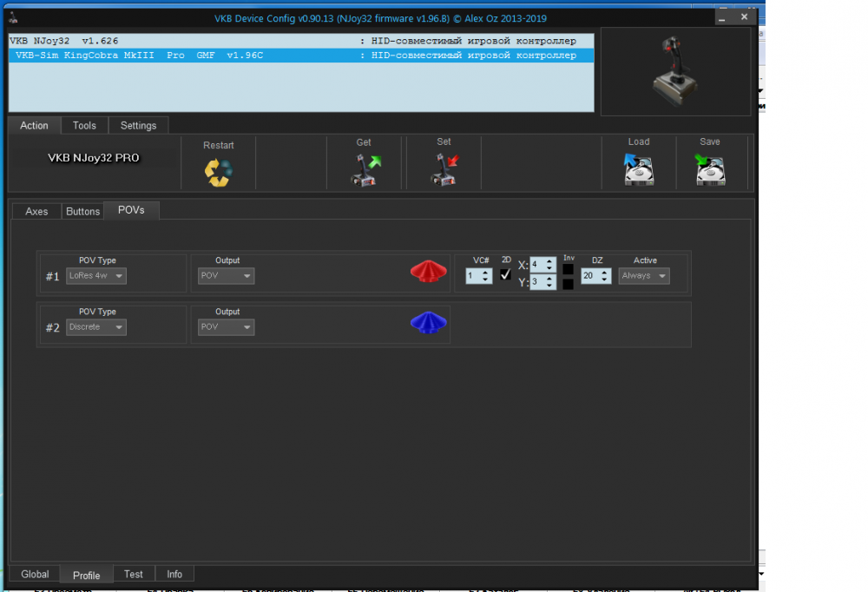
Task: Select VKB NJoy32 v1.626 device row
Action: (x=301, y=41)
